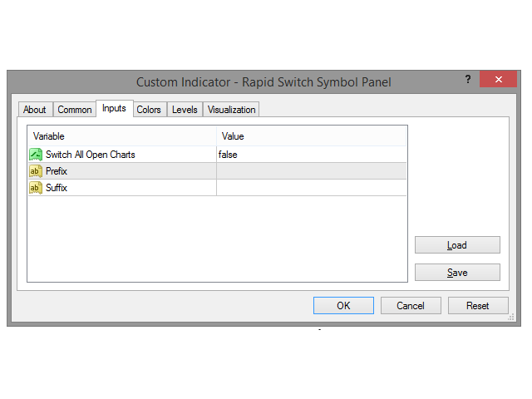The height and width of the screenshot is (399, 532).
Task: Show the Visualization tab
Action: click(x=231, y=110)
